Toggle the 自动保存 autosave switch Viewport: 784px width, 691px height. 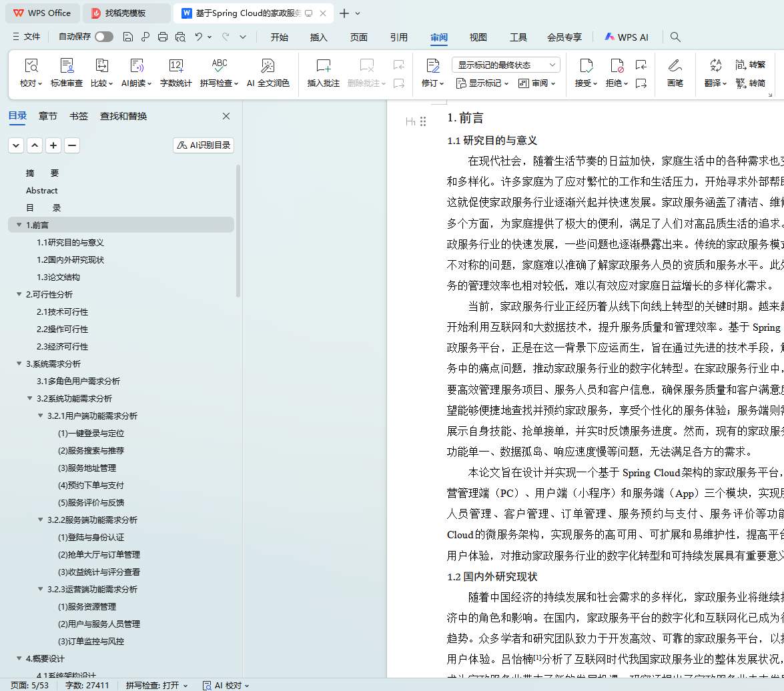[x=103, y=37]
